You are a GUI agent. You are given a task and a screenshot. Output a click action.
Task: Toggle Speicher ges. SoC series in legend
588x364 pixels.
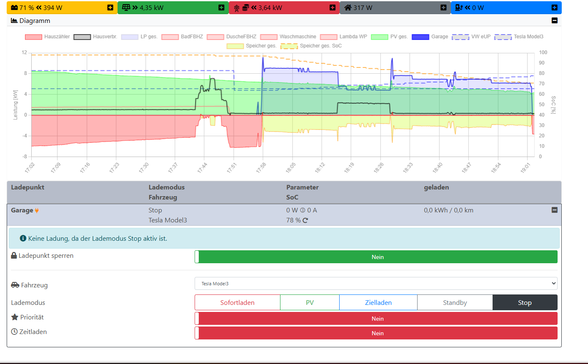(x=311, y=46)
